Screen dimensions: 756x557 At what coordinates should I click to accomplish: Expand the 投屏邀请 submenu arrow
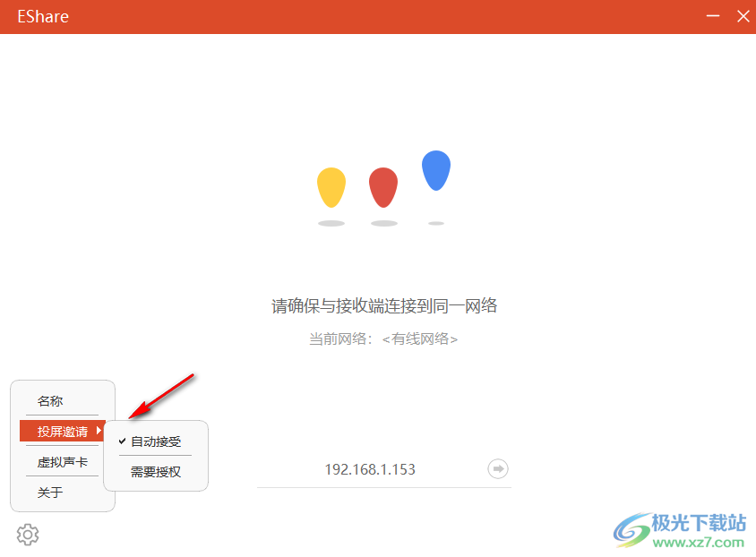(x=100, y=430)
